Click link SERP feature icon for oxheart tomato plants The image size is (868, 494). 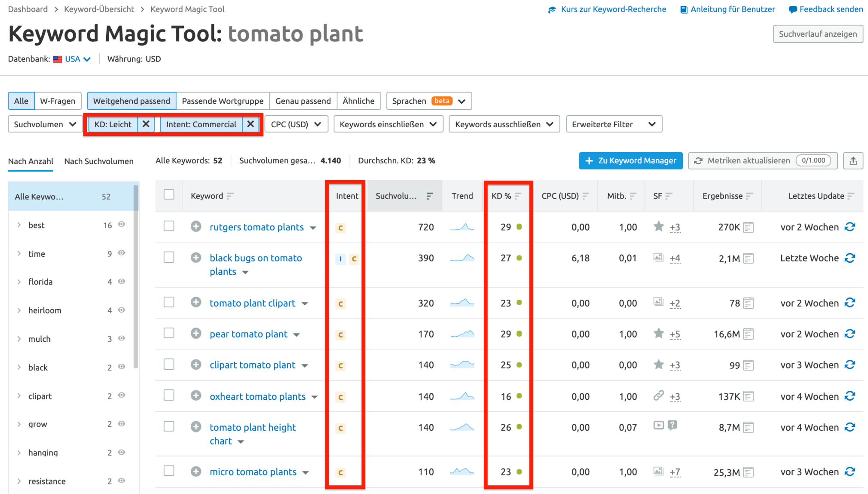[659, 395]
